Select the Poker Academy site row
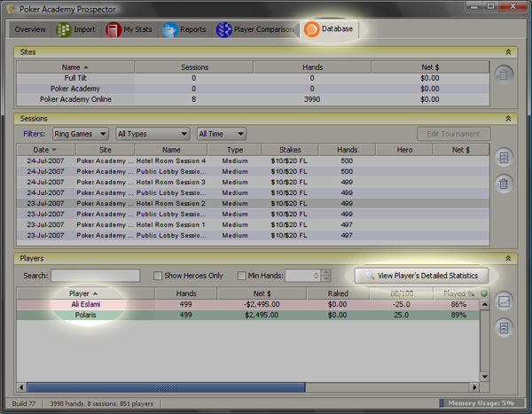This screenshot has height=414, width=532. [x=253, y=89]
